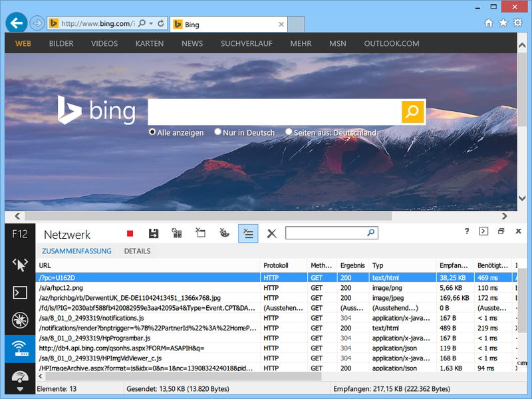Close the F12 developer tools pane
The image size is (532, 399).
(518, 231)
